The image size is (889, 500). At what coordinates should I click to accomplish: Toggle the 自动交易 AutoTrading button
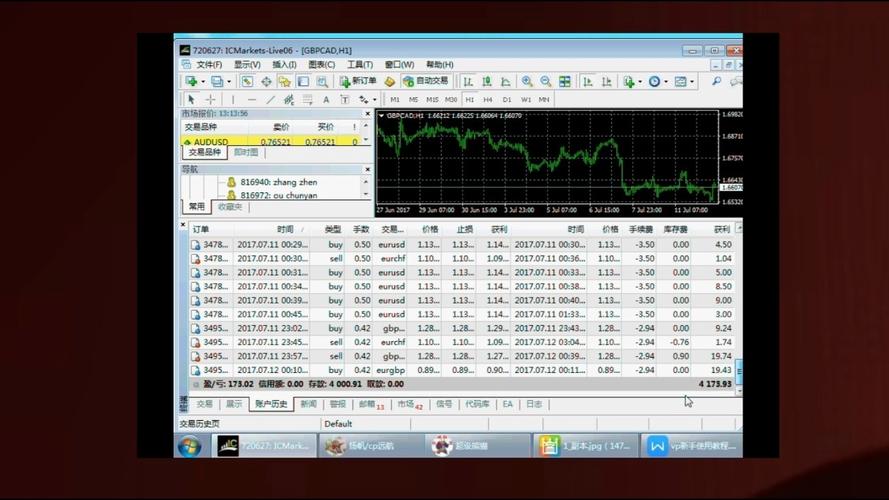(x=425, y=82)
